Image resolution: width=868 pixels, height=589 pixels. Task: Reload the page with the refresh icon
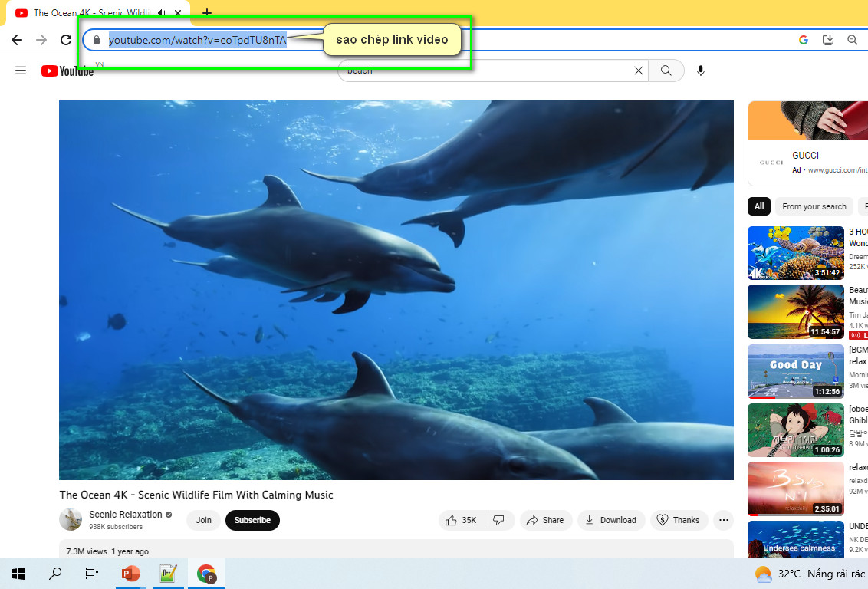[x=66, y=40]
